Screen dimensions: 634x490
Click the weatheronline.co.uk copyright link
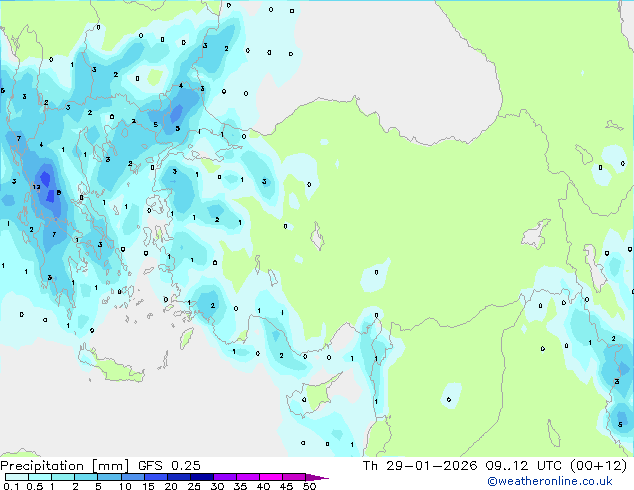549,481
